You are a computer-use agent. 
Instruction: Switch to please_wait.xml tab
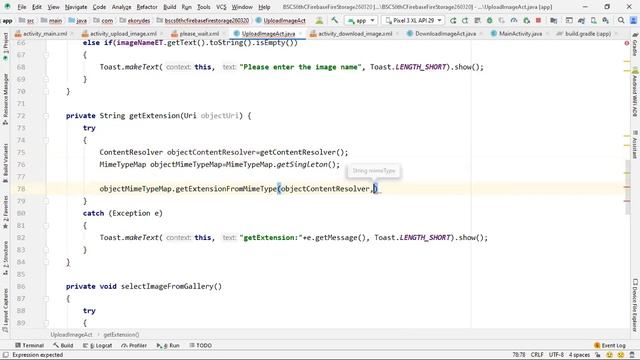tap(199, 34)
